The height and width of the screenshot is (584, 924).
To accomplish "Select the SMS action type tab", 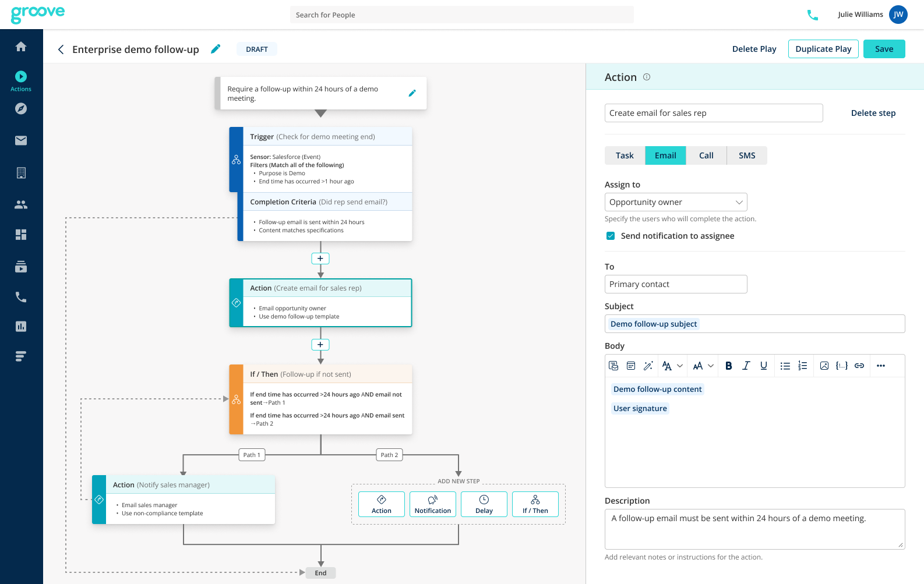I will [x=747, y=155].
